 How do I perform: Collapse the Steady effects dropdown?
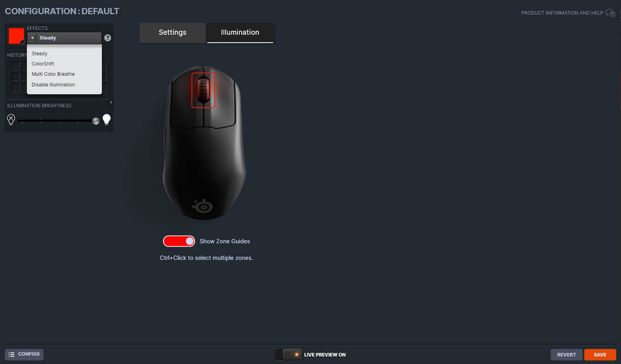[x=64, y=38]
